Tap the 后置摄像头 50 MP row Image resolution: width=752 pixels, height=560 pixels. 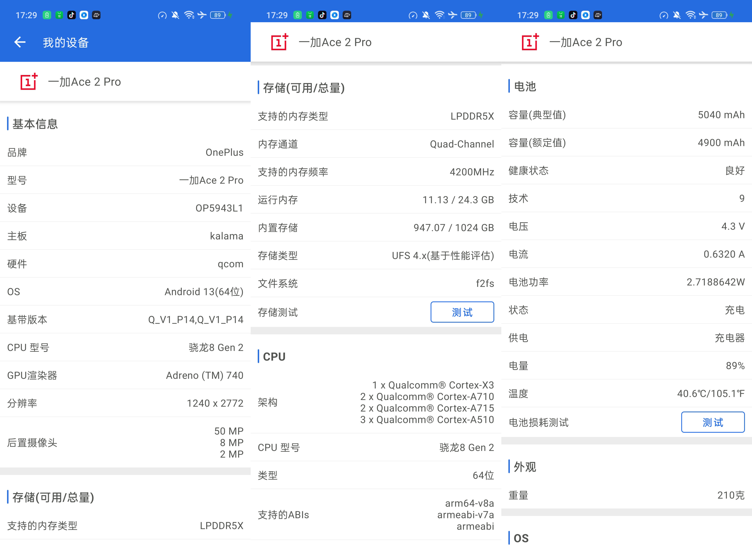(125, 442)
